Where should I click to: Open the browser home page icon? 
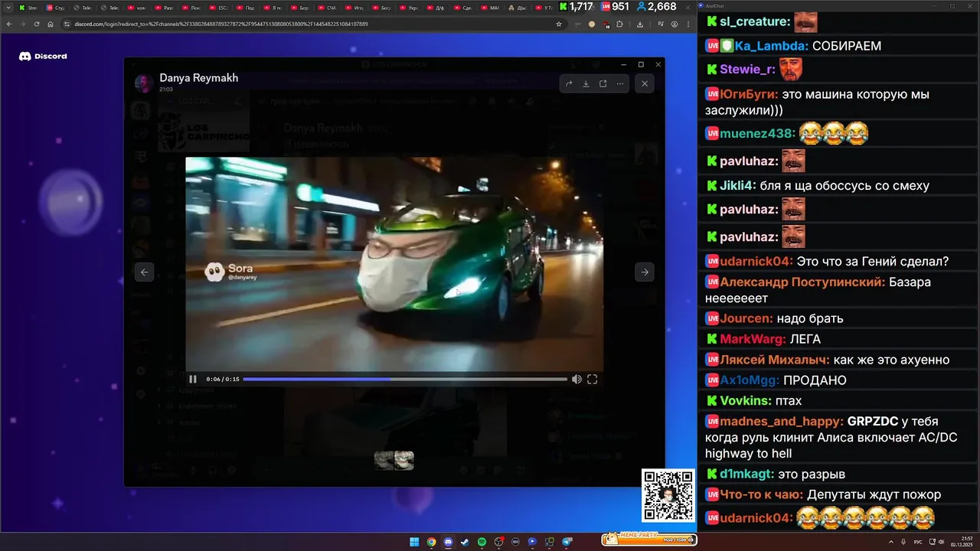51,24
